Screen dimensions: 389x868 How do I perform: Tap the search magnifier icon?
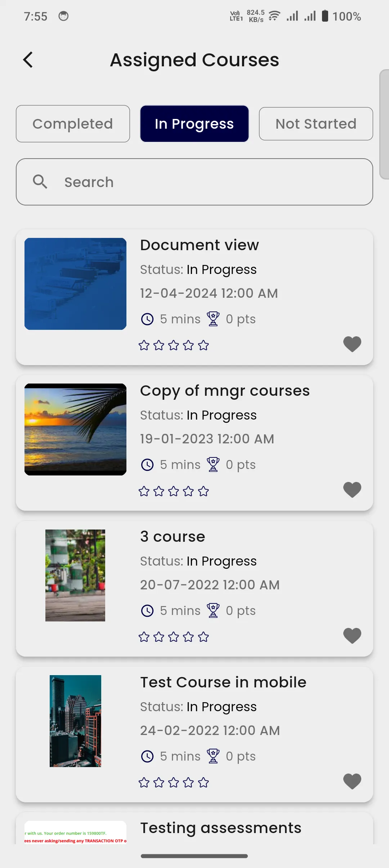pos(40,182)
